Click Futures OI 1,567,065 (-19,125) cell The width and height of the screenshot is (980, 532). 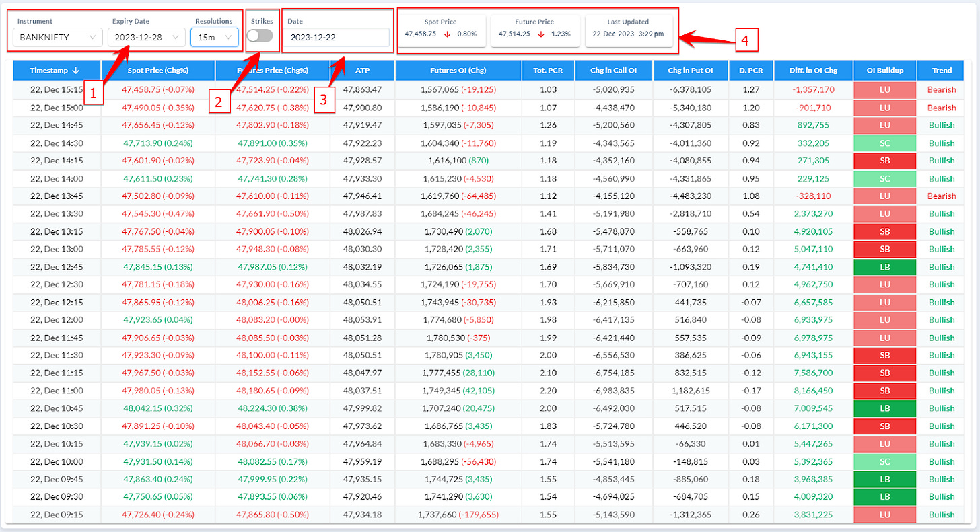pyautogui.click(x=458, y=89)
